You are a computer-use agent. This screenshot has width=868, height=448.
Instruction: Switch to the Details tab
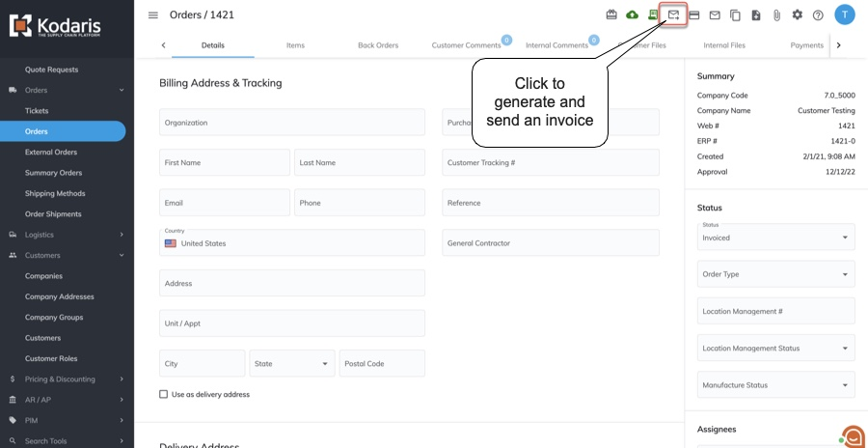point(212,45)
